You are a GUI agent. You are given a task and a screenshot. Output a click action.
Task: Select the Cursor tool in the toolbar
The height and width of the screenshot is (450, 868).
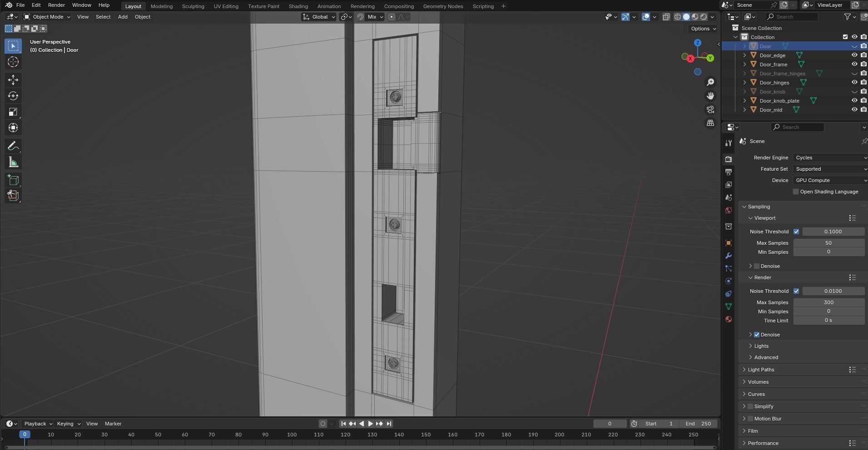pos(13,62)
